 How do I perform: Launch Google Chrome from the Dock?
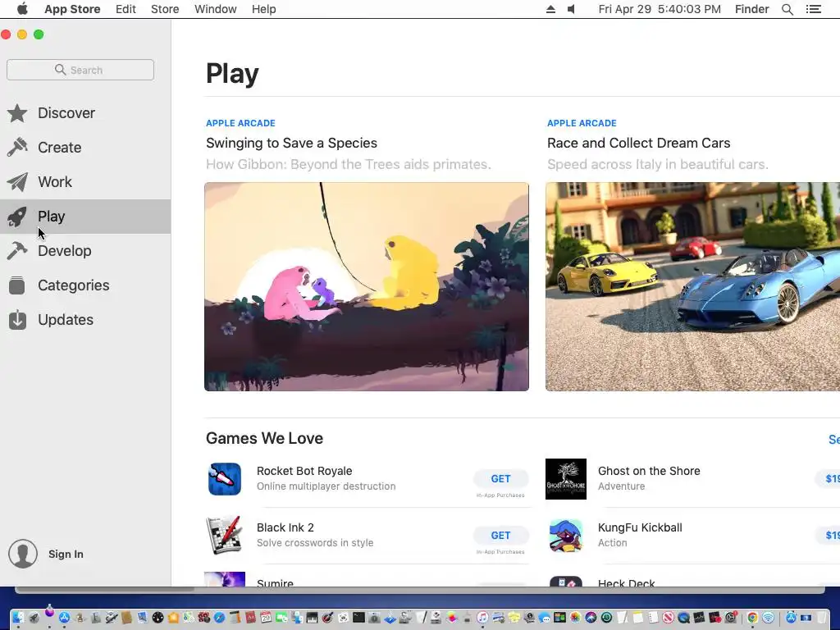click(x=752, y=618)
